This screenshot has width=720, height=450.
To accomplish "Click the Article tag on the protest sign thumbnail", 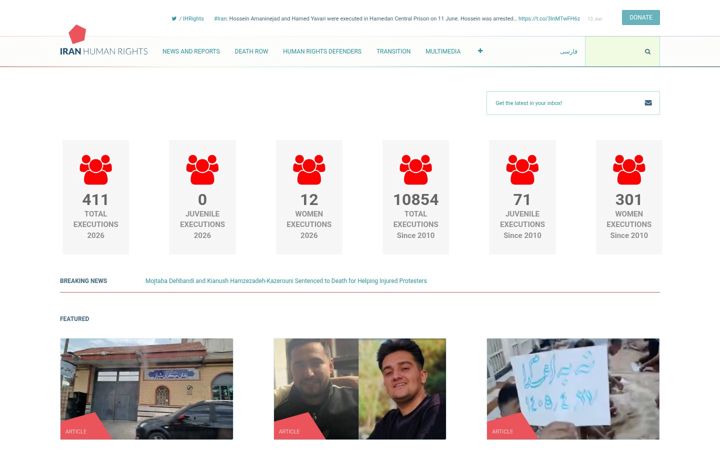I will click(x=502, y=432).
